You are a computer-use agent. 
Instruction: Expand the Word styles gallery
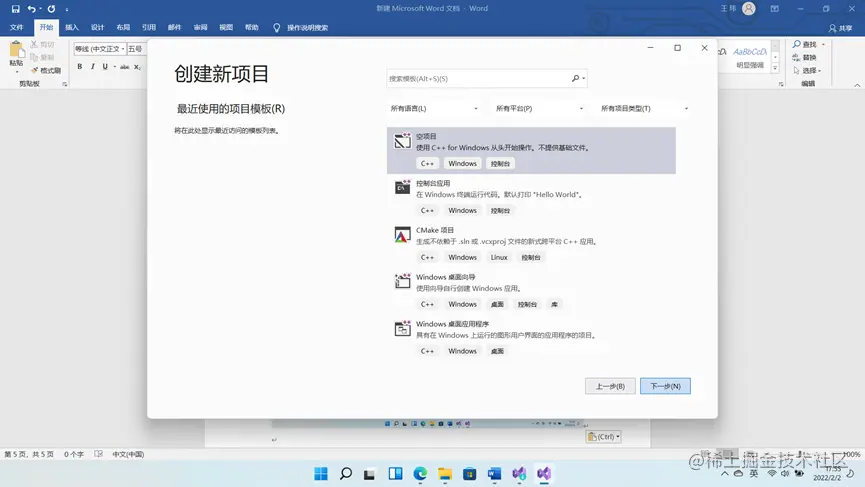pyautogui.click(x=775, y=68)
